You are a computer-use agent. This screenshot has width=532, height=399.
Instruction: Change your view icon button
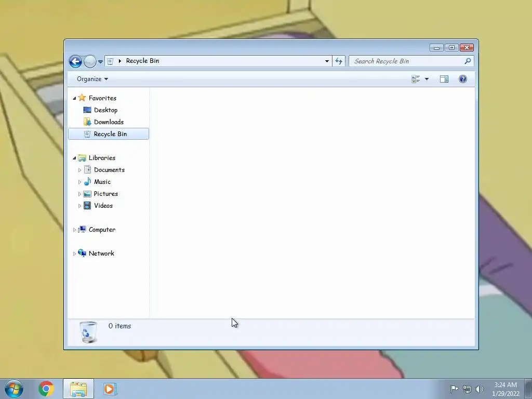point(416,79)
